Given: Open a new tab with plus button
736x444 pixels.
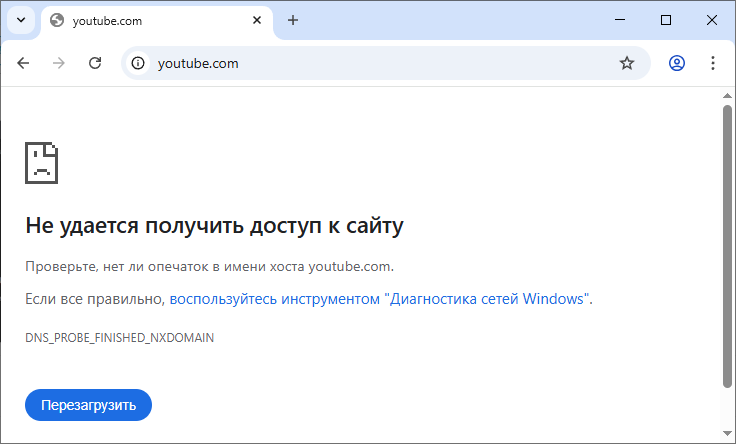Looking at the screenshot, I should tap(293, 20).
